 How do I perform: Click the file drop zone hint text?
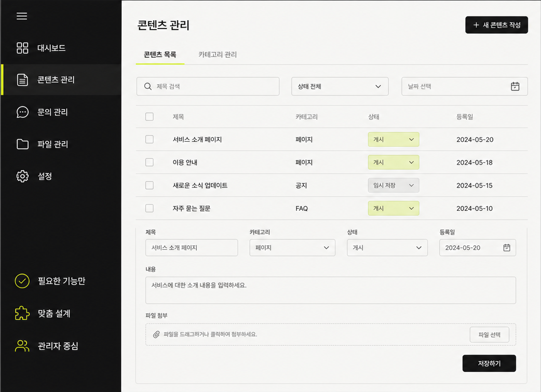210,334
